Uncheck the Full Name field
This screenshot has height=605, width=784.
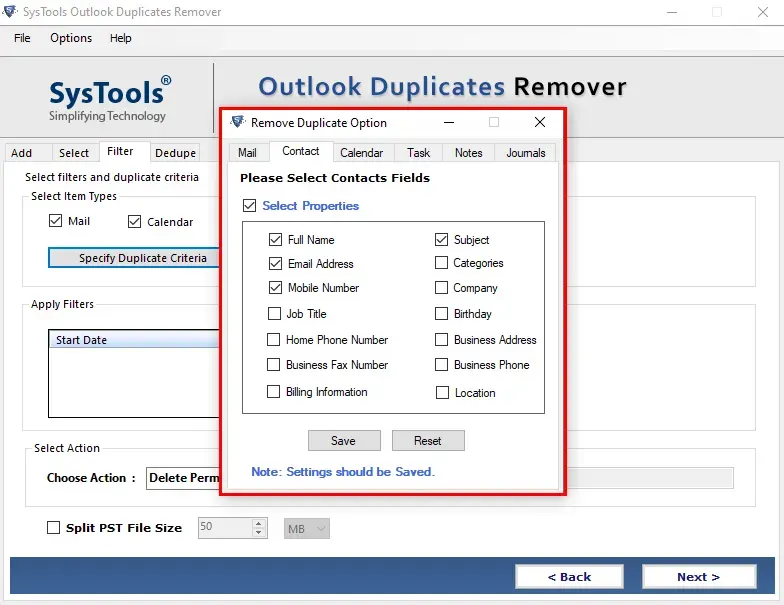point(275,240)
